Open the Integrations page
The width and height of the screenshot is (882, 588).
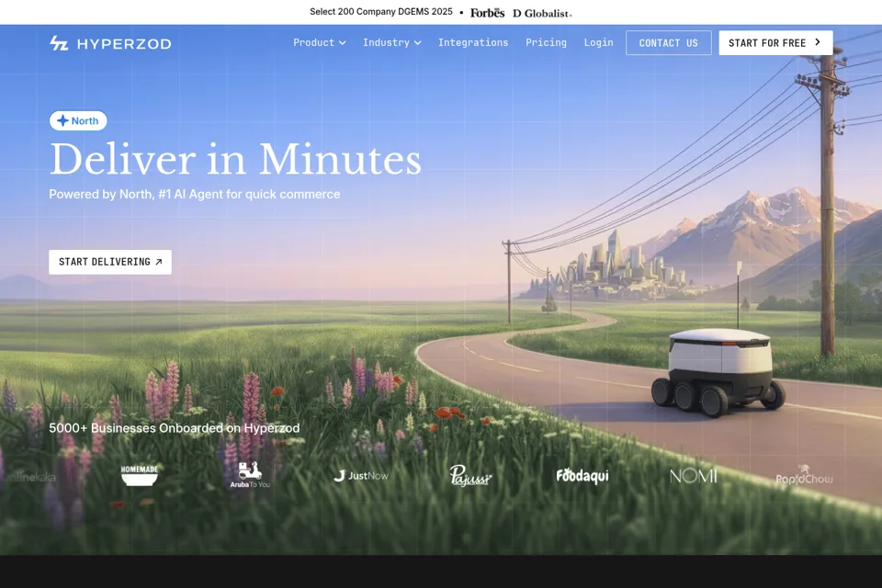[473, 43]
